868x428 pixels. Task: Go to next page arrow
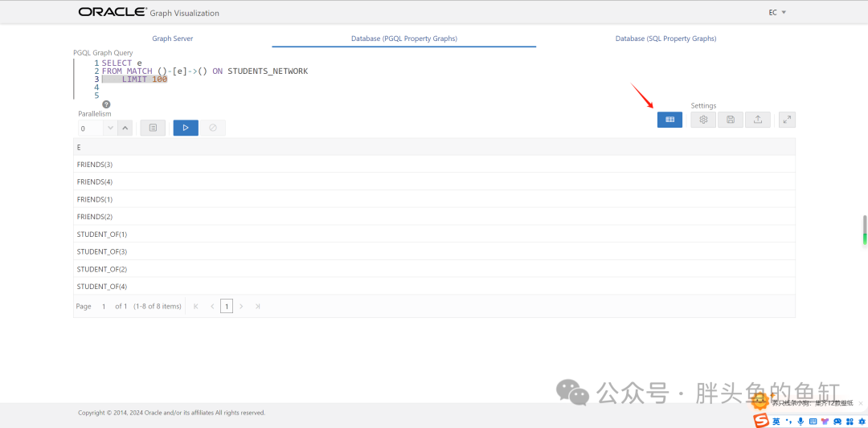241,307
